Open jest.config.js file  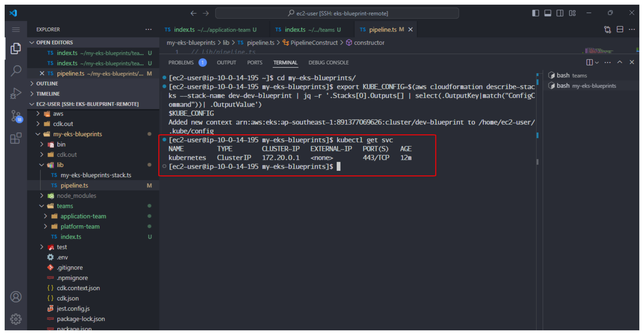coord(93,309)
